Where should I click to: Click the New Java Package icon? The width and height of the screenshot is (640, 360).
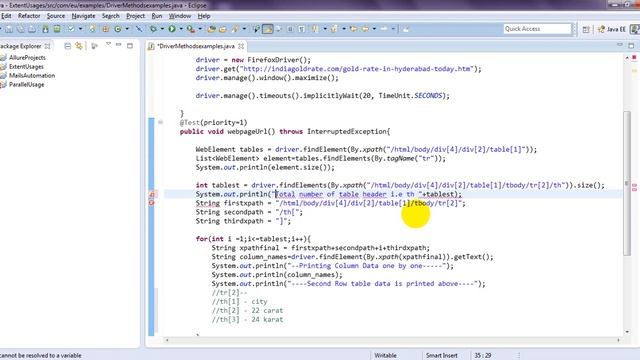(x=106, y=29)
